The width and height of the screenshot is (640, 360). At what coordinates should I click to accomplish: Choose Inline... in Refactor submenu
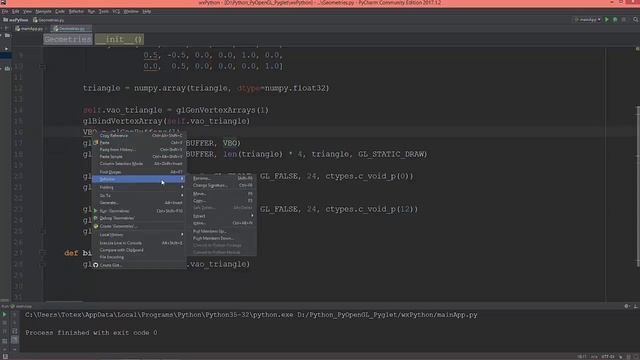click(x=222, y=223)
